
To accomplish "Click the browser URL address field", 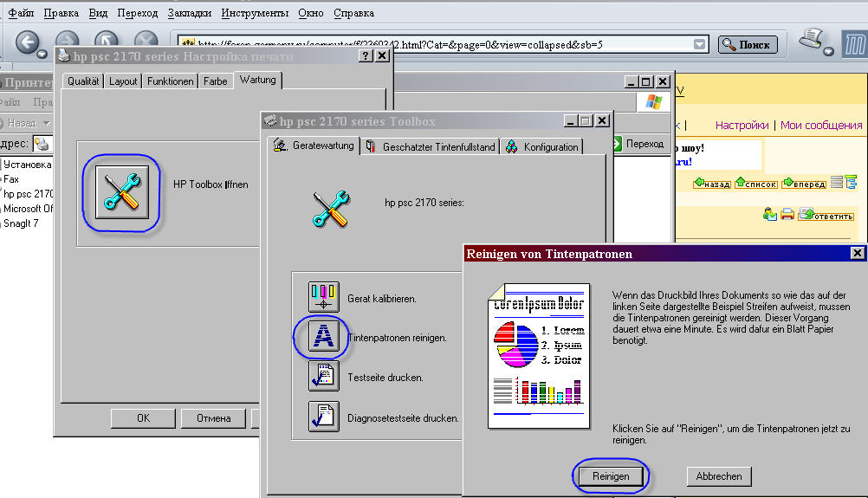I will tap(437, 44).
